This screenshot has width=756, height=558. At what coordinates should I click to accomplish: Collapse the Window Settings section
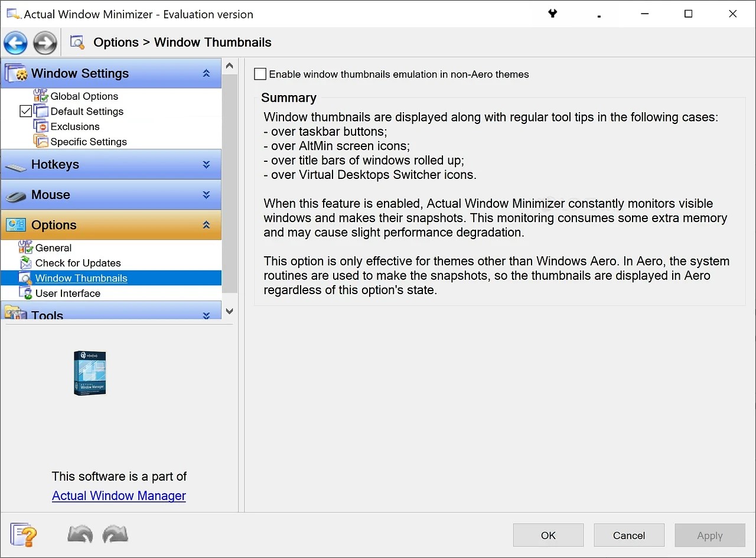(206, 73)
